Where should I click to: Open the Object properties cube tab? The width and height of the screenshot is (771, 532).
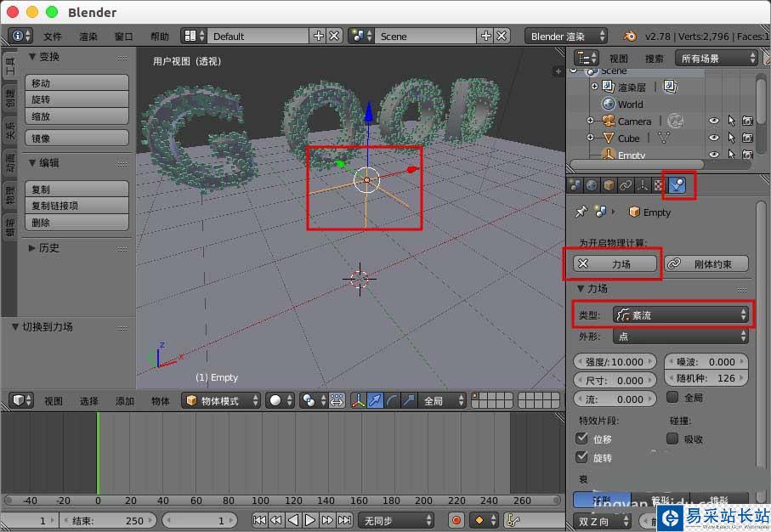point(609,185)
